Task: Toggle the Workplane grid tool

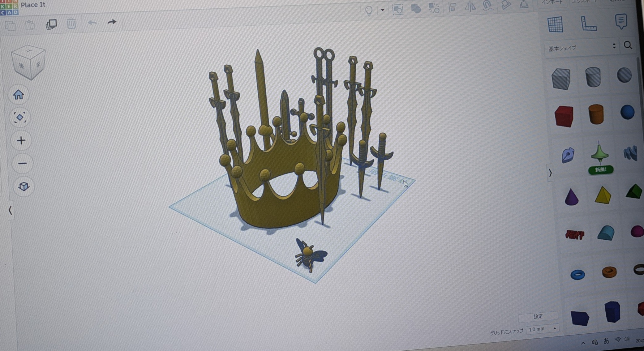Action: pos(555,24)
